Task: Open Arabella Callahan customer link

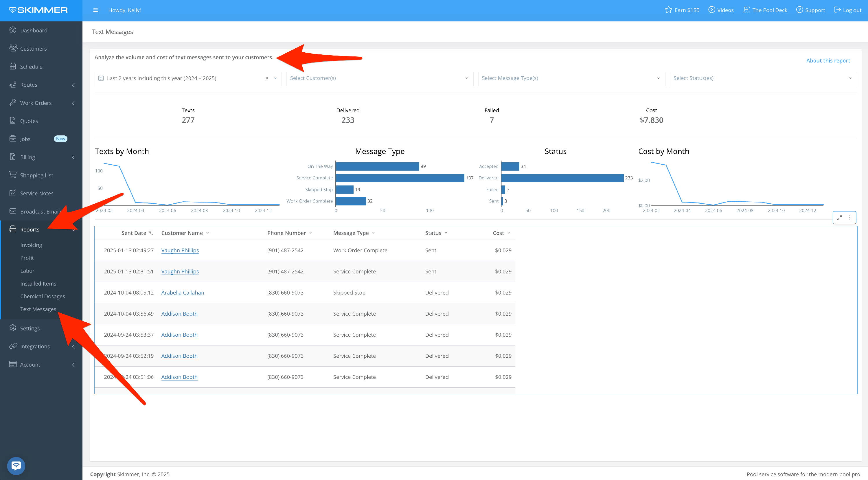Action: point(182,293)
